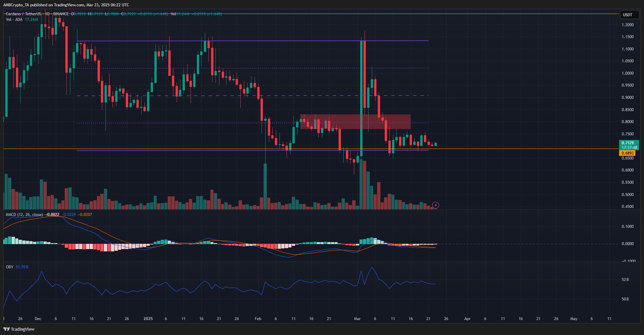The width and height of the screenshot is (644, 335).
Task: Click the purple lightning bolt event icon
Action: (x=436, y=205)
